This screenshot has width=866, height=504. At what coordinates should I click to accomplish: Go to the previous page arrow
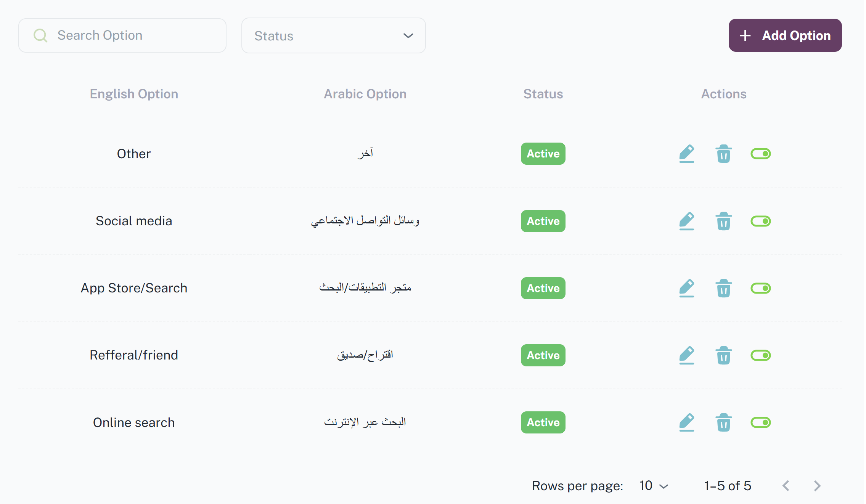pyautogui.click(x=786, y=486)
